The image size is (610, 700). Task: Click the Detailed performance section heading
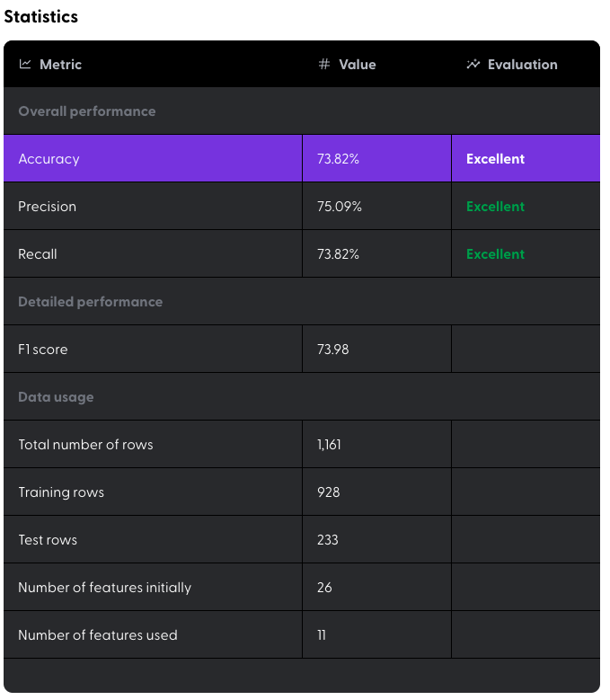coord(91,302)
